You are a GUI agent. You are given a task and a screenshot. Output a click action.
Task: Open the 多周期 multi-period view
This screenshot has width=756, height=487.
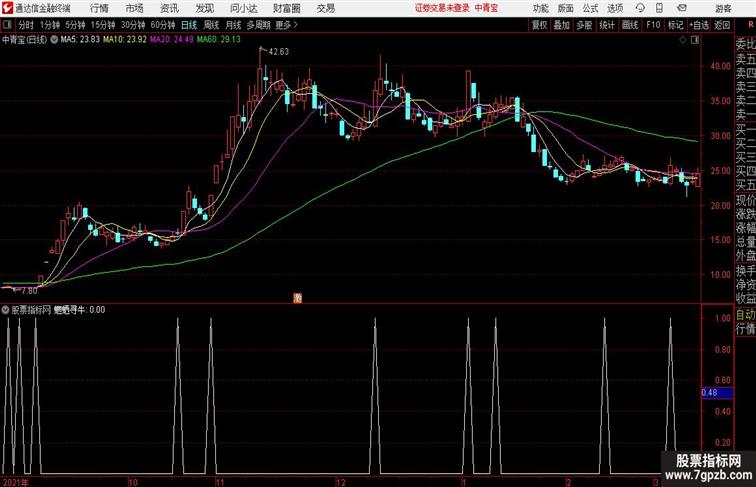258,25
